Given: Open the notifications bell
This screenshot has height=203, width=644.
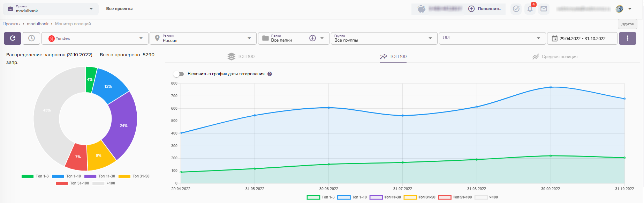Looking at the screenshot, I should coord(530,9).
